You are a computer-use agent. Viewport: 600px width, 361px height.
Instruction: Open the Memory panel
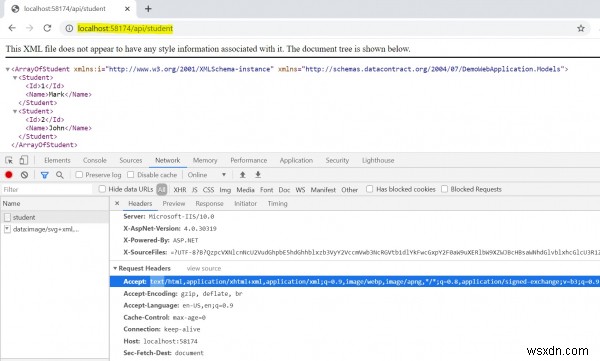click(205, 160)
